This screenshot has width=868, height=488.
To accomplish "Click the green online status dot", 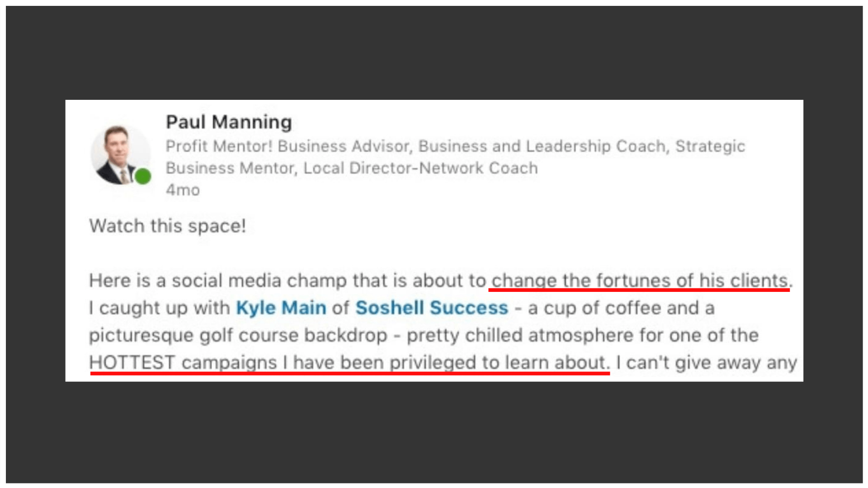I will [143, 176].
